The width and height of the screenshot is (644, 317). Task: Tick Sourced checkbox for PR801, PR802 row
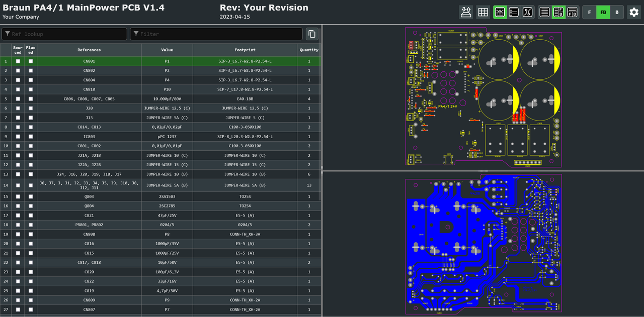click(18, 225)
